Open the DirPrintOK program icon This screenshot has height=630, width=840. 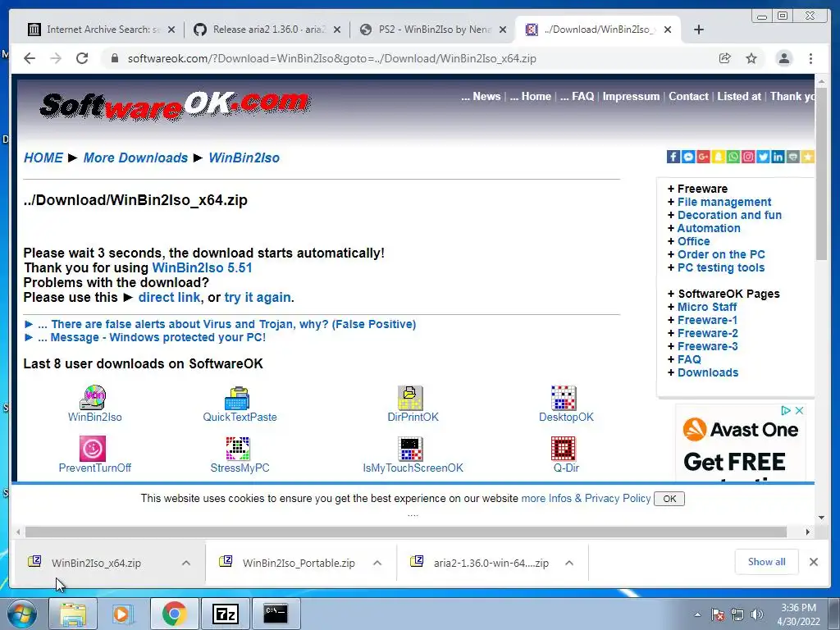pos(410,398)
